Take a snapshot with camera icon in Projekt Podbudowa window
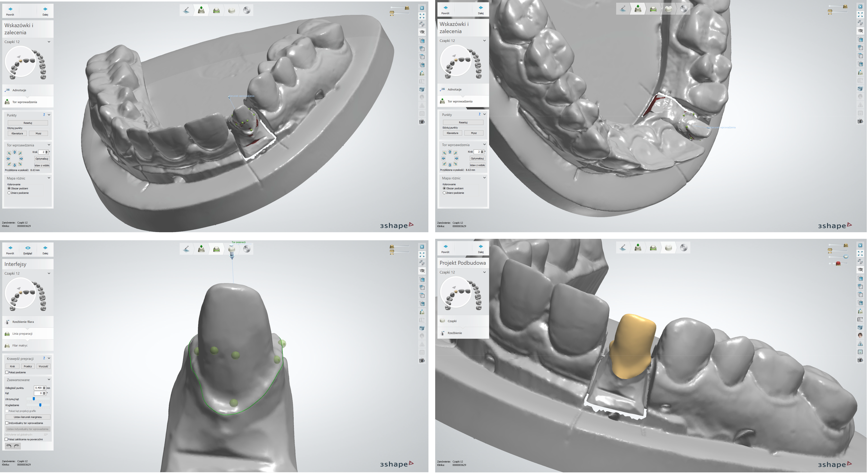This screenshot has height=475, width=868. point(860,360)
